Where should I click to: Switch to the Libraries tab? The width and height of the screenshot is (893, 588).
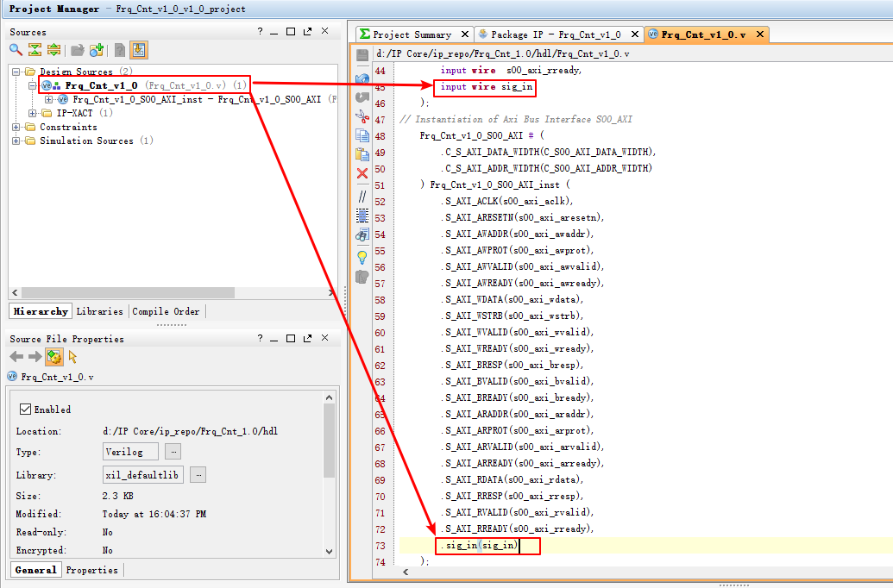pos(100,311)
